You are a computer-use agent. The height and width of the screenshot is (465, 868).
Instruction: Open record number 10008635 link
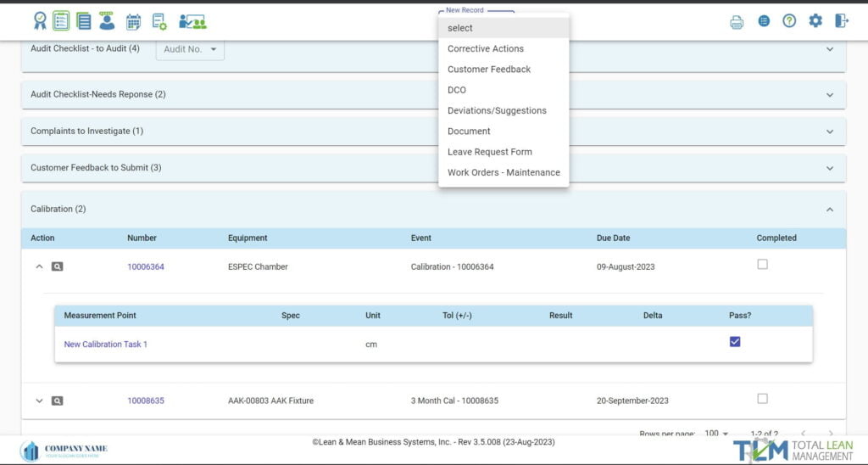pos(146,401)
